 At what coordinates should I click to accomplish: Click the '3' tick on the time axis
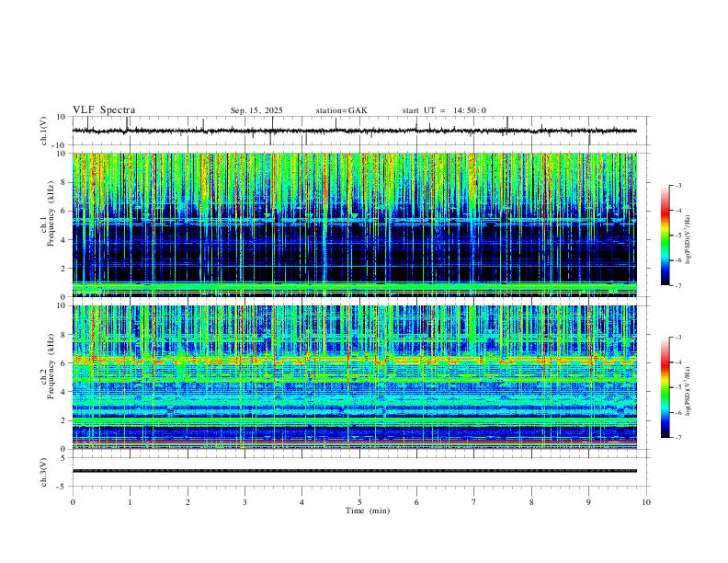245,502
